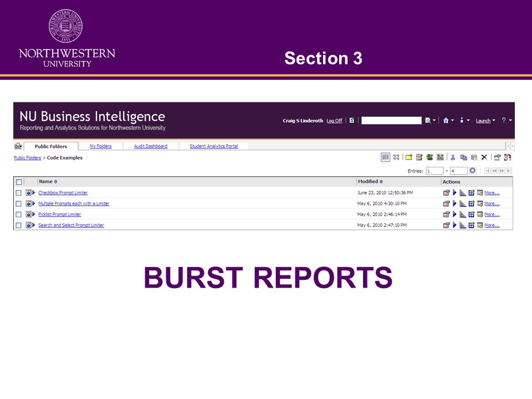Set properties for Checkbox Prompt Limiter

pos(446,193)
